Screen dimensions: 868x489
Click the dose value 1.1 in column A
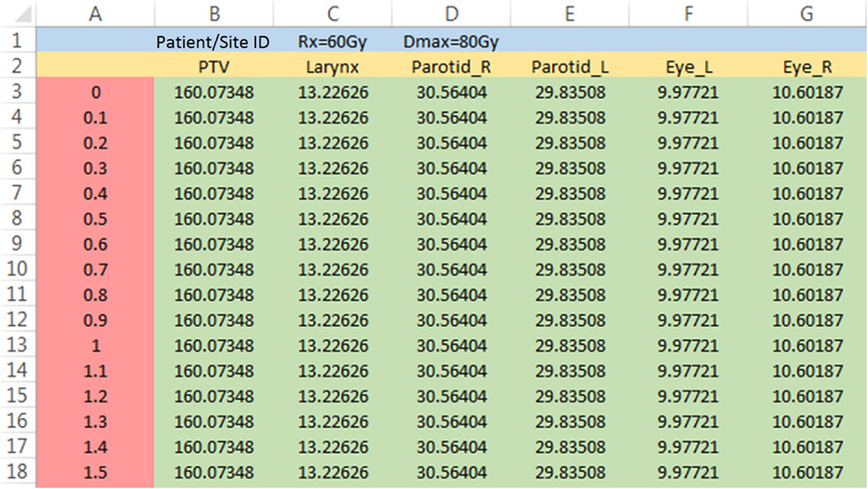tap(95, 371)
